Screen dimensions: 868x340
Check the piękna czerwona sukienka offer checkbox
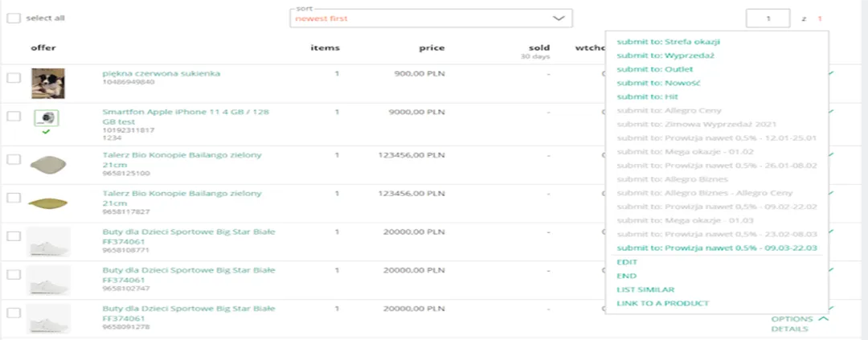coord(14,78)
